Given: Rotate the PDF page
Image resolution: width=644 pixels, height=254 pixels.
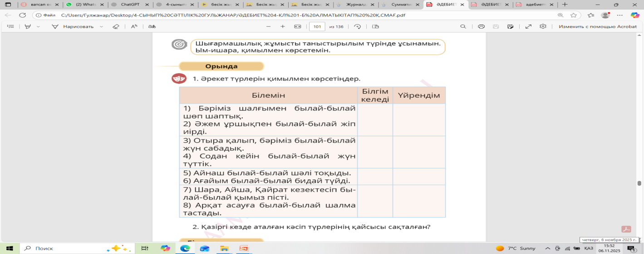Looking at the screenshot, I should [x=357, y=26].
